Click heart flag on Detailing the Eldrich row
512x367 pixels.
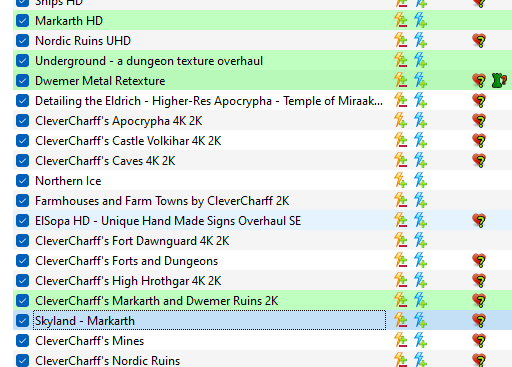coord(479,101)
